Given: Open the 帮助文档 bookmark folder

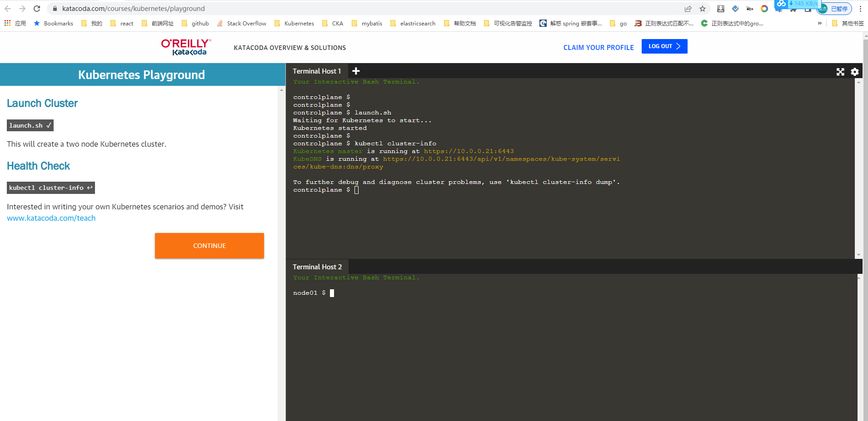Looking at the screenshot, I should [x=460, y=23].
